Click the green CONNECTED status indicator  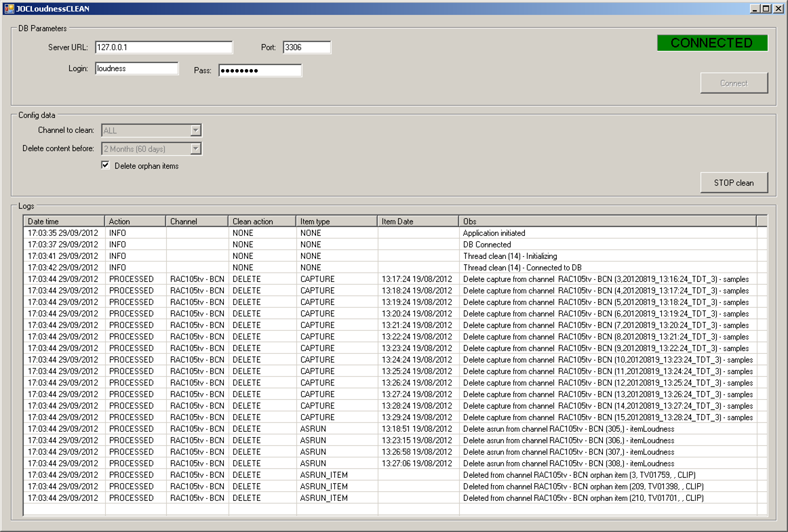712,43
